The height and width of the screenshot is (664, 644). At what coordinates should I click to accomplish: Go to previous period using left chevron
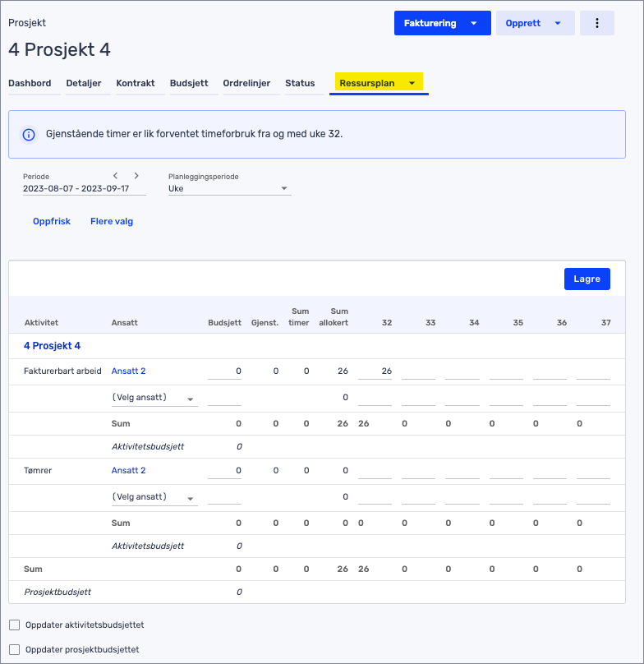tap(115, 176)
